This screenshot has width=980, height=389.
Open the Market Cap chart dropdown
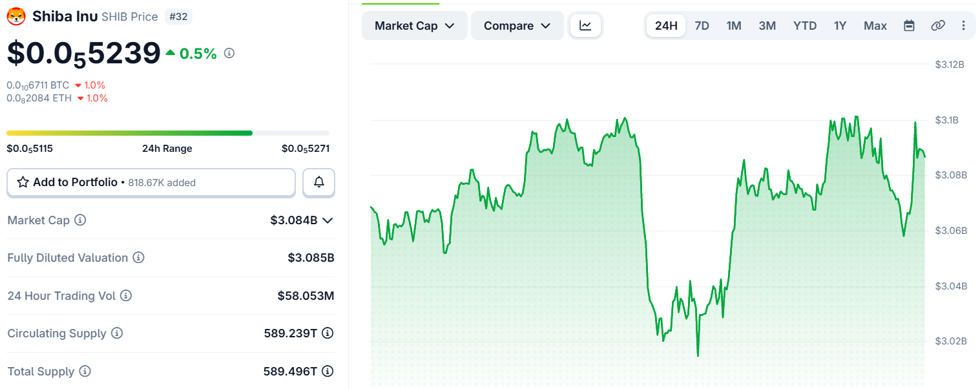(x=415, y=26)
